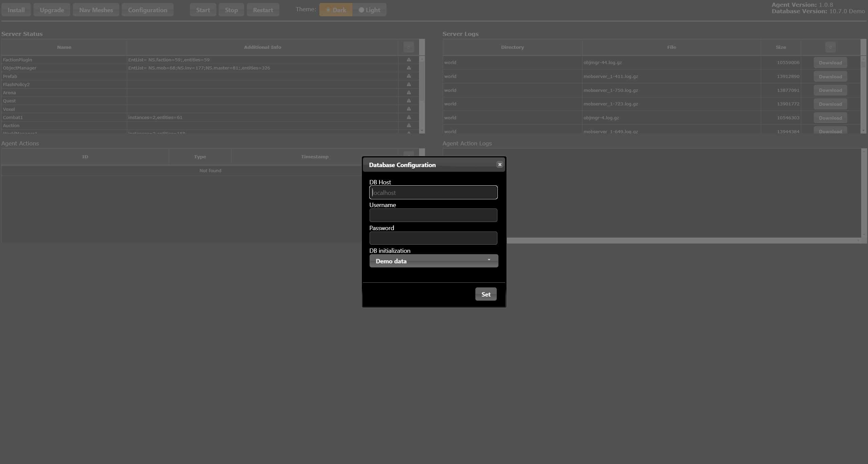This screenshot has height=464, width=868.
Task: Click the Restart server button
Action: tap(263, 10)
